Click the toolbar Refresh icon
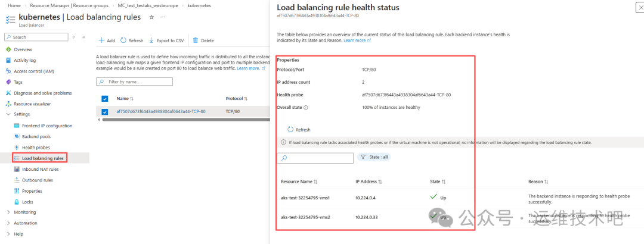 pos(123,40)
